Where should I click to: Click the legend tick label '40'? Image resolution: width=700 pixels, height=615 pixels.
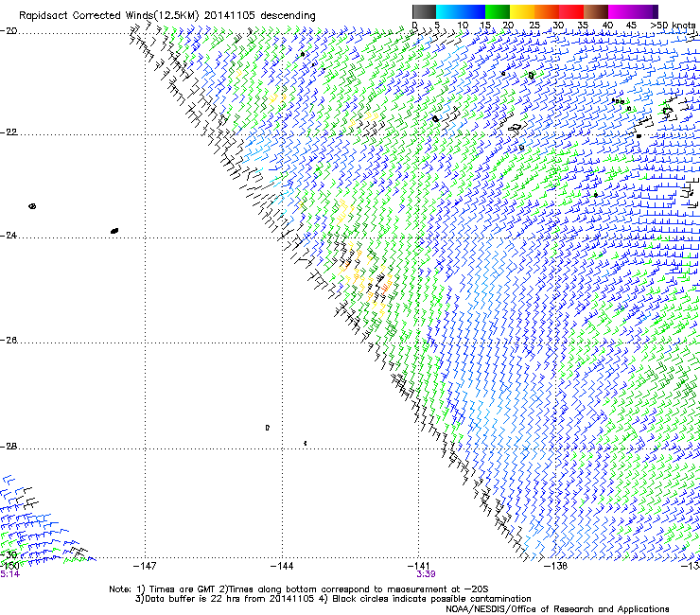(607, 26)
